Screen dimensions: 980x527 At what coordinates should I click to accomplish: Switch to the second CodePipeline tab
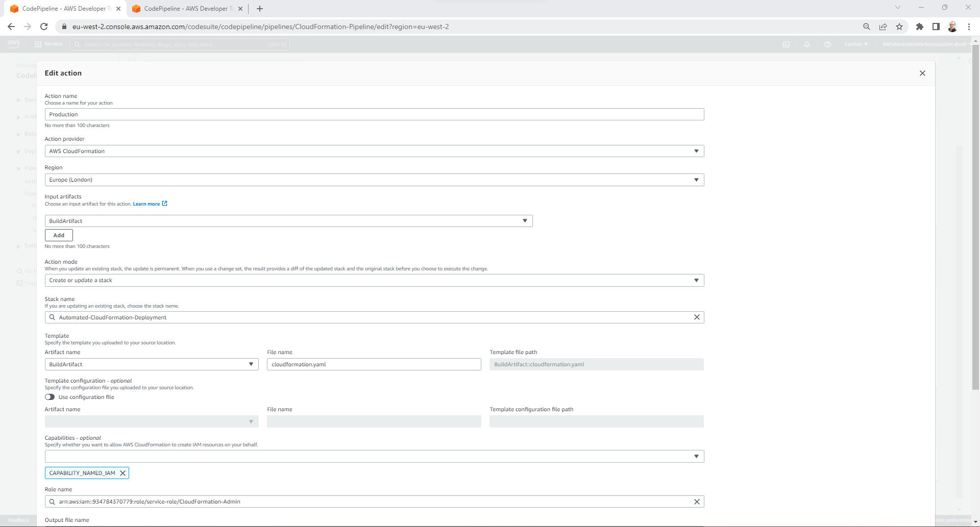[x=188, y=9]
